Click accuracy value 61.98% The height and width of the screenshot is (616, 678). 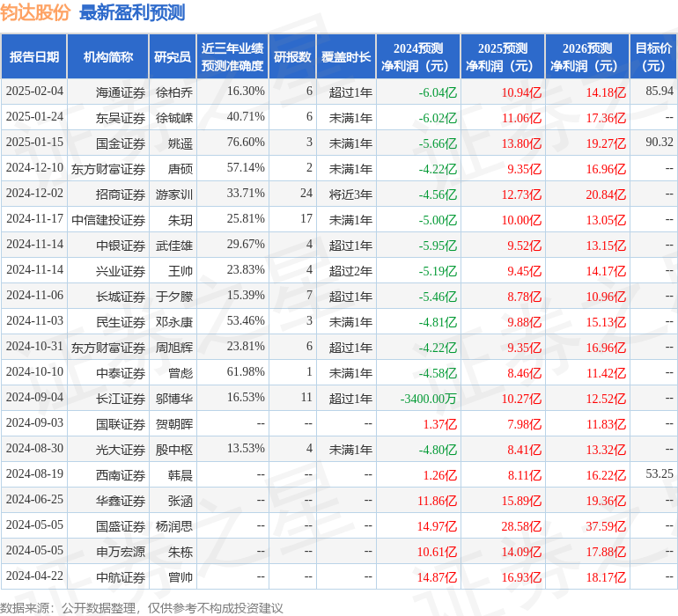[x=246, y=371]
